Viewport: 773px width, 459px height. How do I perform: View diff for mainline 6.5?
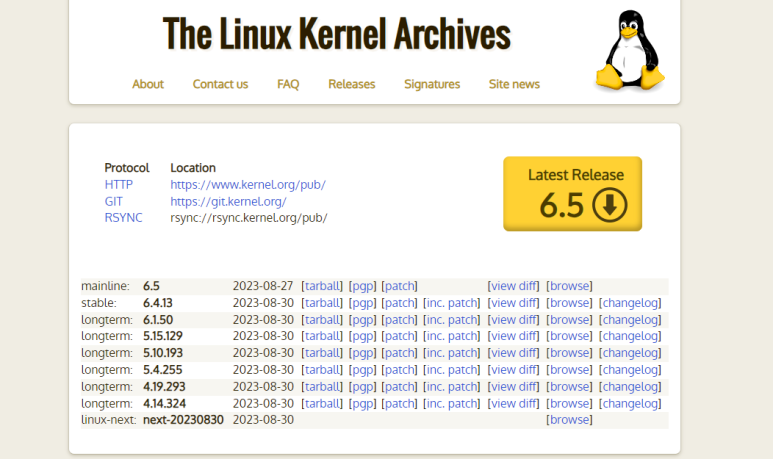point(513,286)
